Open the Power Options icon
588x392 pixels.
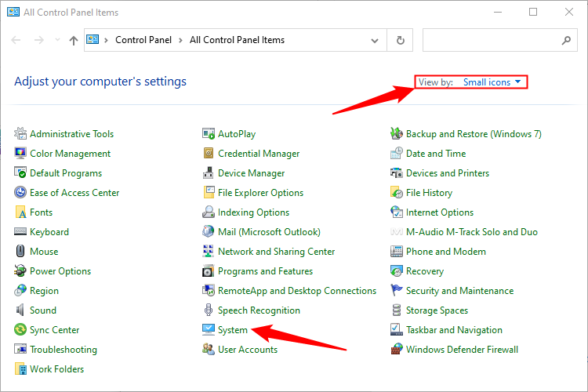point(20,271)
